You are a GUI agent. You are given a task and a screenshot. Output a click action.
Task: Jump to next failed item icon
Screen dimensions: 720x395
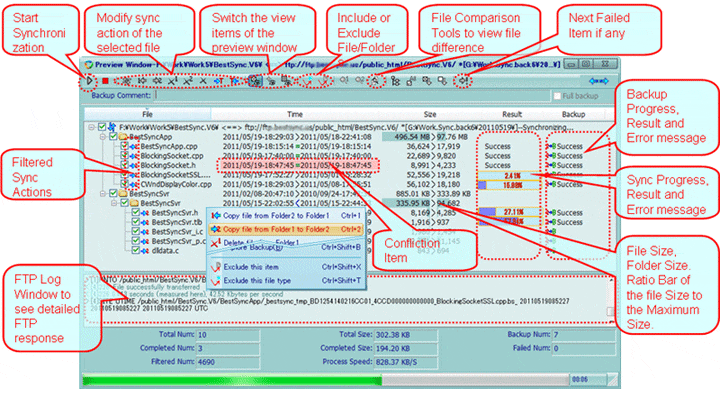(x=464, y=81)
